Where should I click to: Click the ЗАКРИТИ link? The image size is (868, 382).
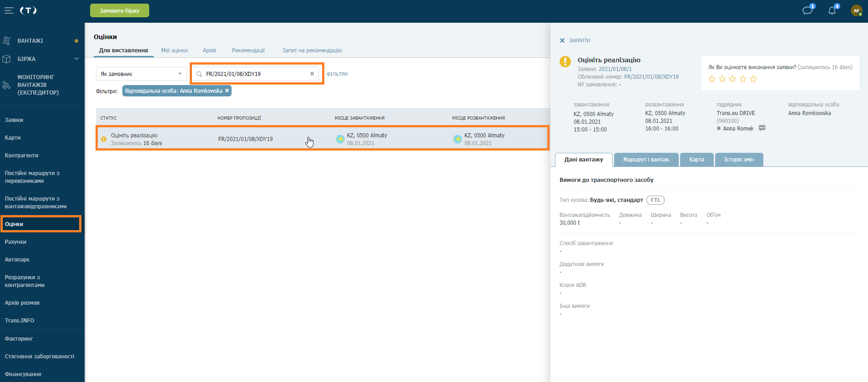pos(580,40)
